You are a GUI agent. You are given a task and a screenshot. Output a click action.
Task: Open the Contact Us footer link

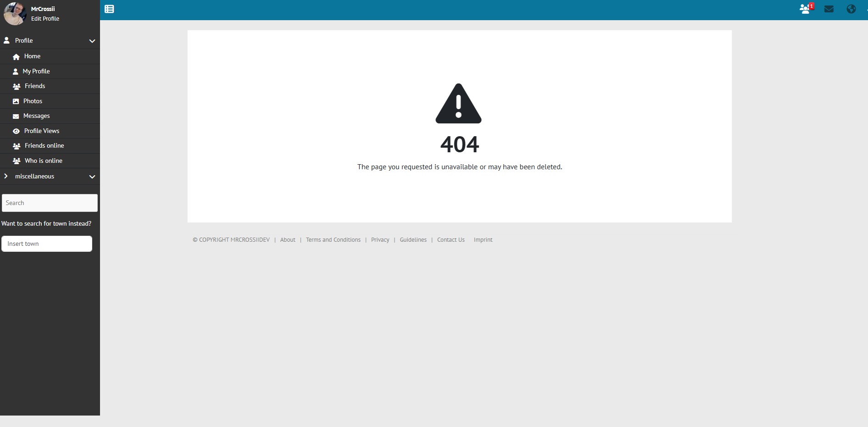point(451,240)
